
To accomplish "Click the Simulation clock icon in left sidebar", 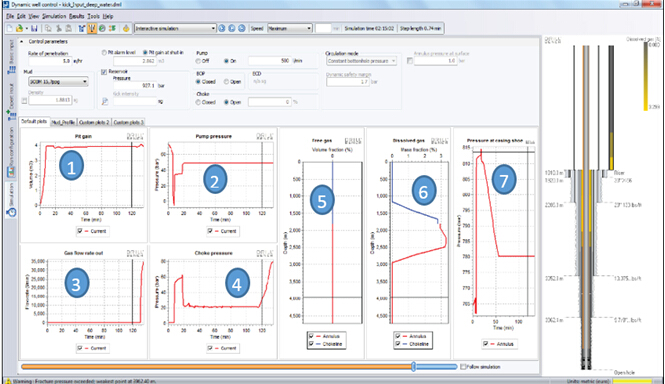I will coord(11,212).
